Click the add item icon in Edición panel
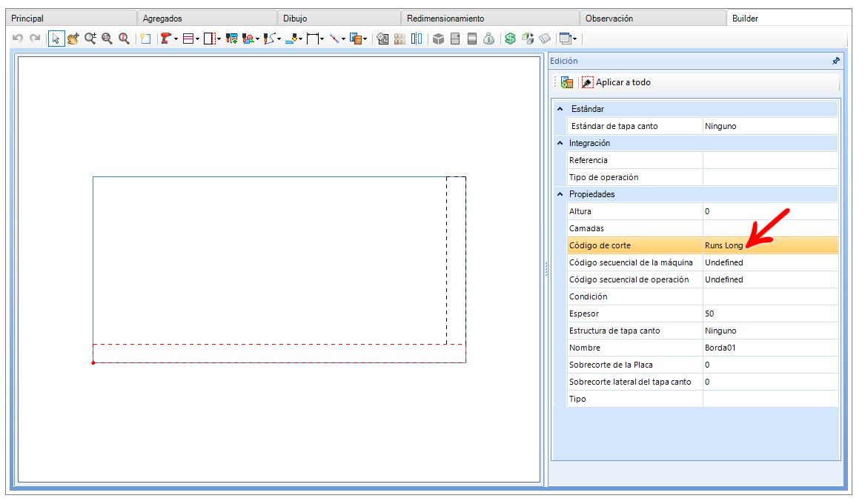The height and width of the screenshot is (504, 865). click(567, 82)
